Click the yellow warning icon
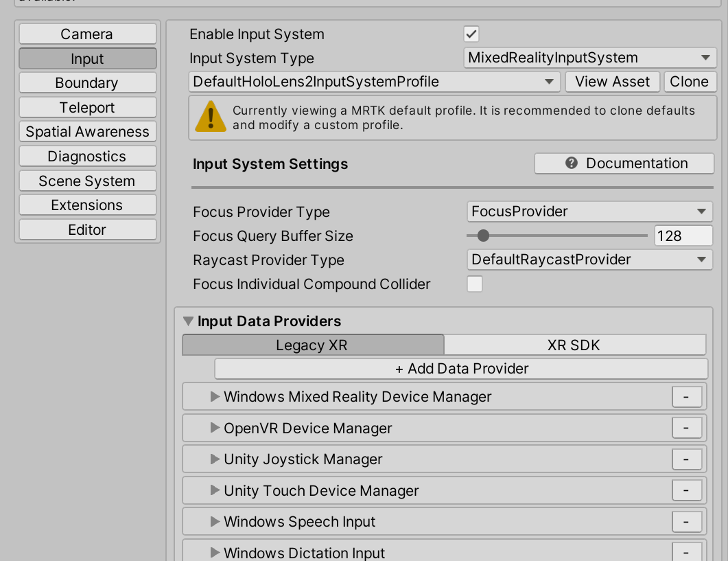Screen dimensions: 728x561 point(211,117)
